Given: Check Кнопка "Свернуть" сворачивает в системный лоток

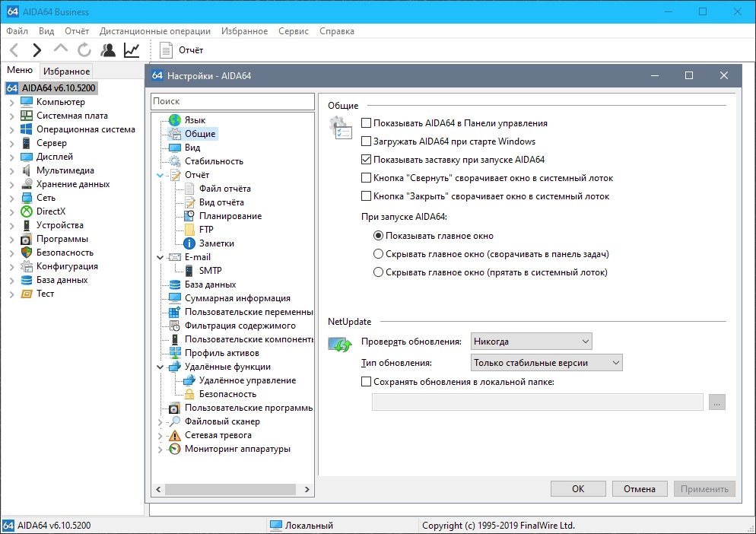Looking at the screenshot, I should tap(367, 178).
